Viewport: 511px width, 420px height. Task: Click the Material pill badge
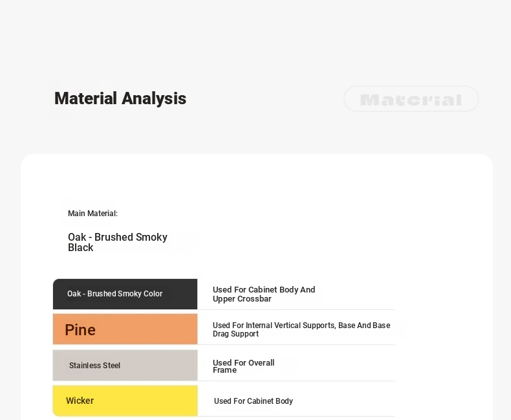pos(411,99)
